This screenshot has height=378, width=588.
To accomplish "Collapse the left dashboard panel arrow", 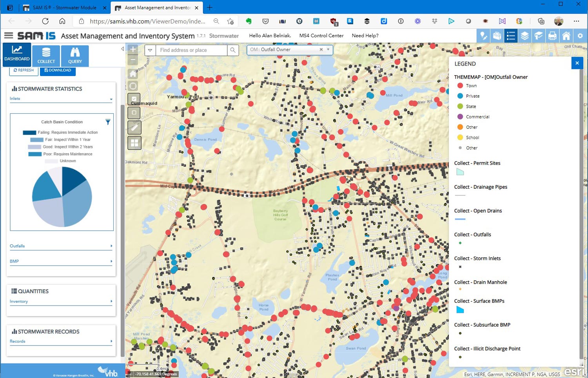I will click(x=122, y=49).
